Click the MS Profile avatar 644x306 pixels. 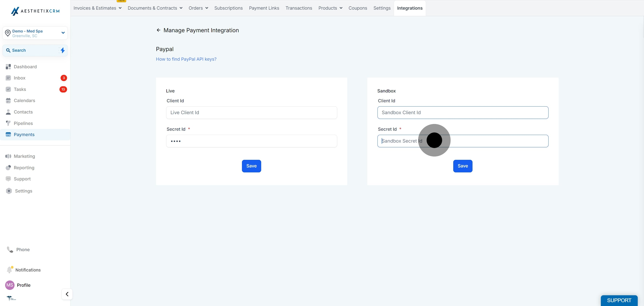coord(10,285)
